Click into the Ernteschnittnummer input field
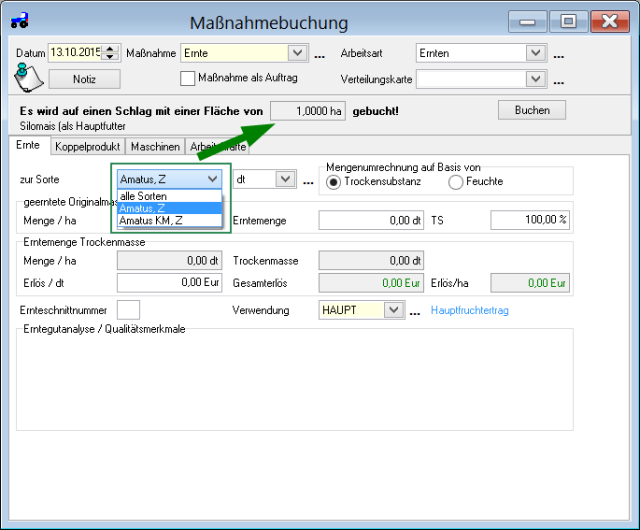The image size is (640, 530). (x=128, y=310)
